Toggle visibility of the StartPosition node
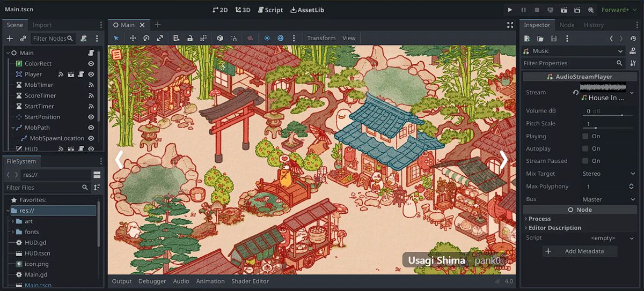The image size is (644, 291). point(91,117)
